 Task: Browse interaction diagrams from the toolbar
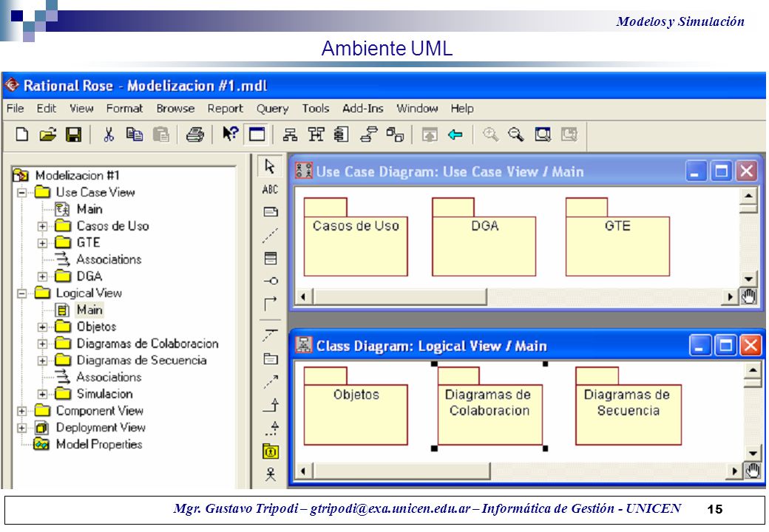[316, 134]
